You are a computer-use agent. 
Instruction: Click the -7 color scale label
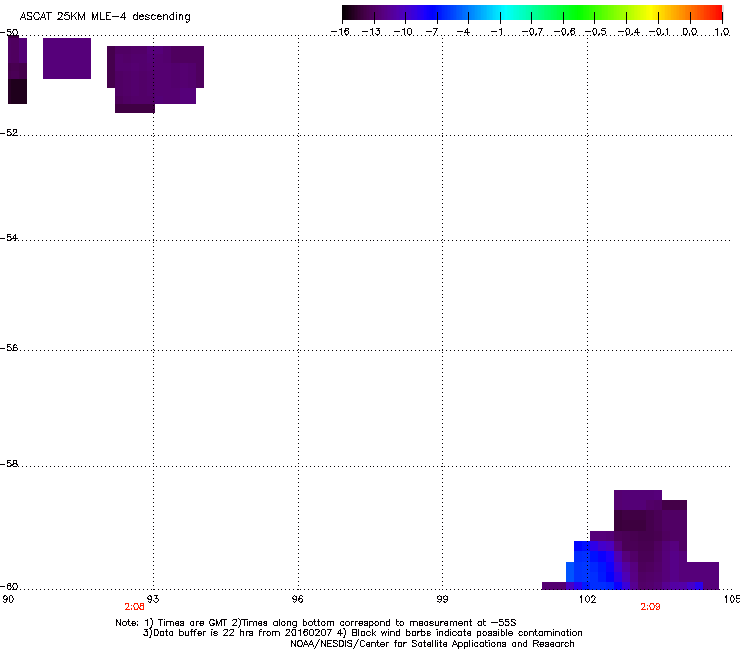point(432,32)
